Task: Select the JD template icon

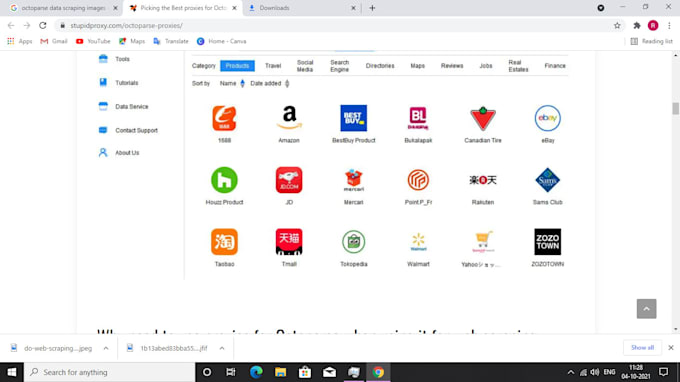Action: [289, 180]
